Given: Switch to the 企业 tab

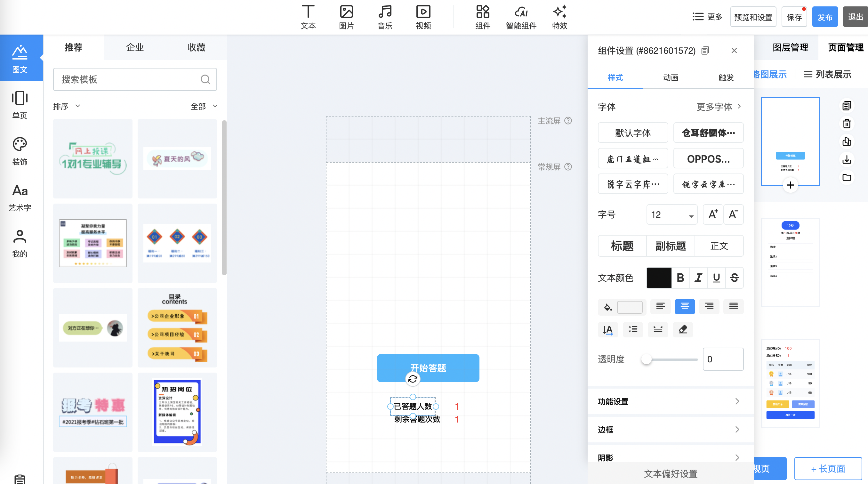Looking at the screenshot, I should click(135, 47).
